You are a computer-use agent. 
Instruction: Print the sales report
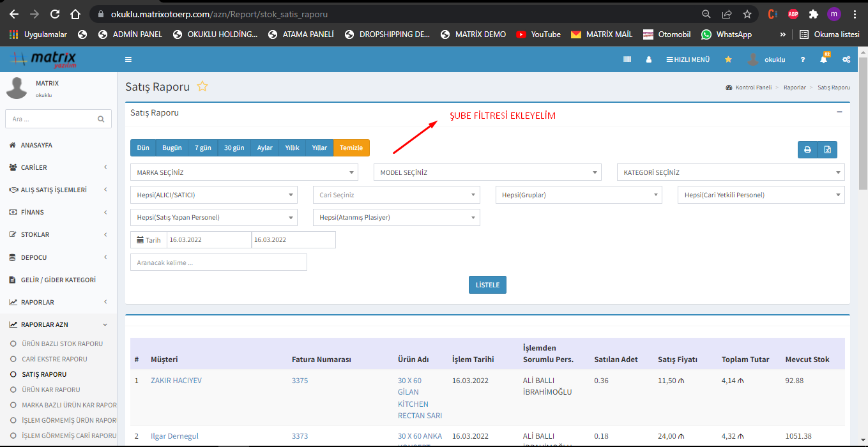click(807, 149)
